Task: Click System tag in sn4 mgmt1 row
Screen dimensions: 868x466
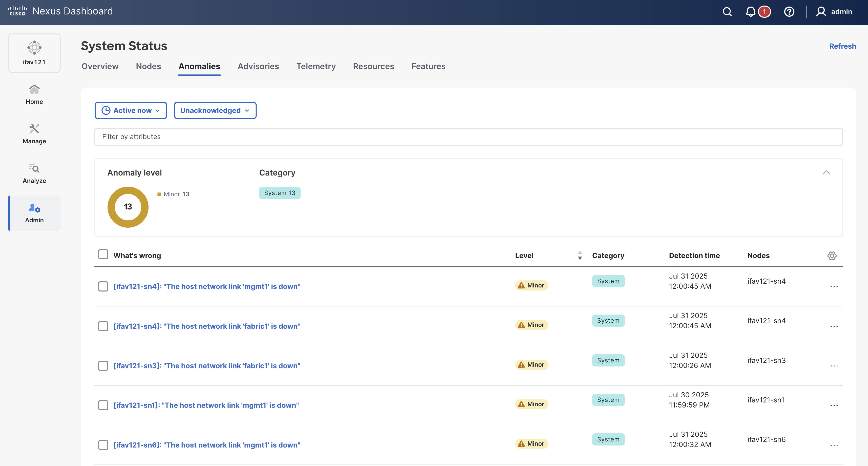Action: tap(608, 281)
